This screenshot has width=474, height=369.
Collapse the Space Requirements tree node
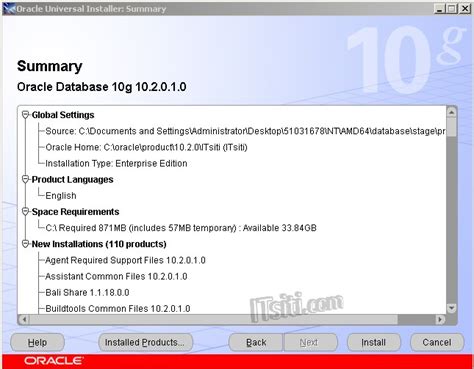(25, 212)
